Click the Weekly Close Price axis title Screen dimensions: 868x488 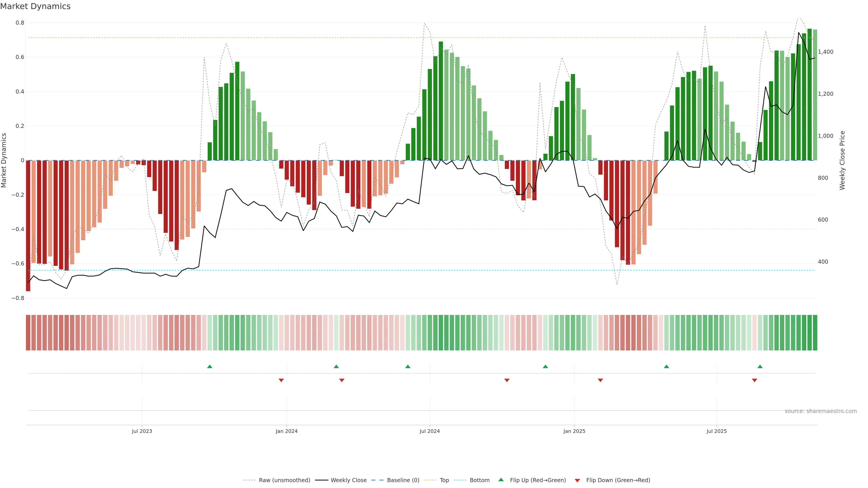click(842, 160)
